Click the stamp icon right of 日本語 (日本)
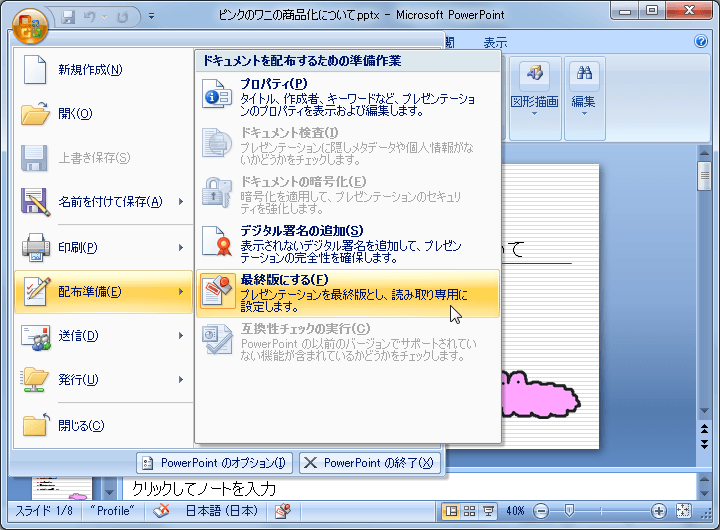The width and height of the screenshot is (720, 530). click(282, 511)
